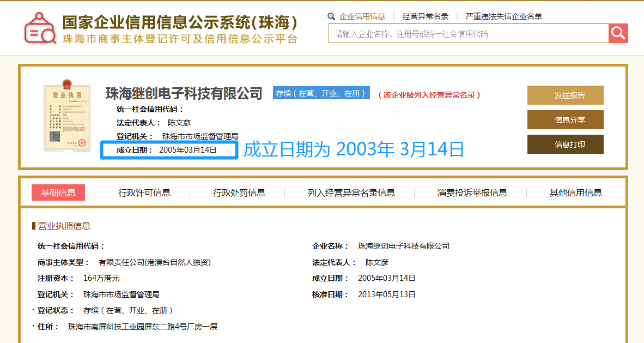This screenshot has width=644, height=343.
Task: Click the 164万港元 registered capital value
Action: tap(101, 278)
